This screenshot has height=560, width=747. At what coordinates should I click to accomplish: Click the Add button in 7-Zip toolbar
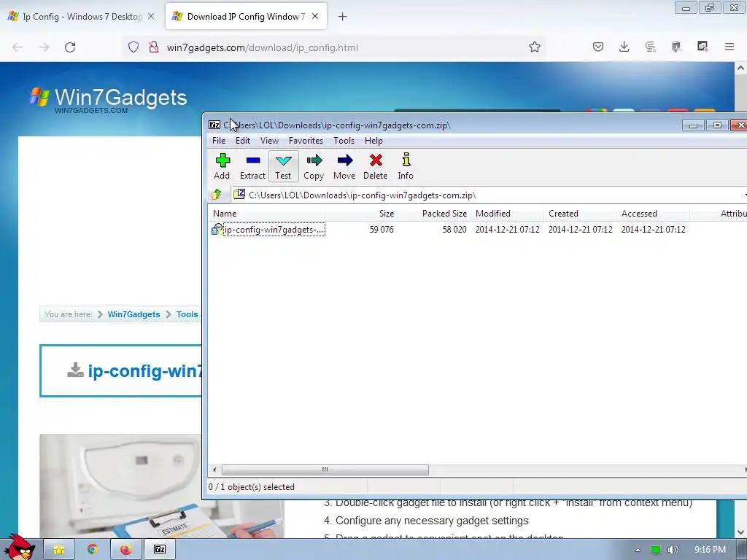click(222, 166)
